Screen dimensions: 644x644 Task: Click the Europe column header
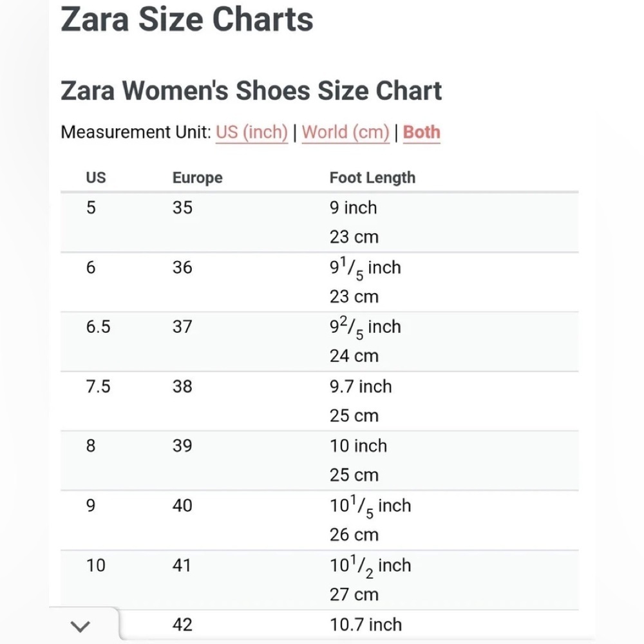[x=197, y=178]
